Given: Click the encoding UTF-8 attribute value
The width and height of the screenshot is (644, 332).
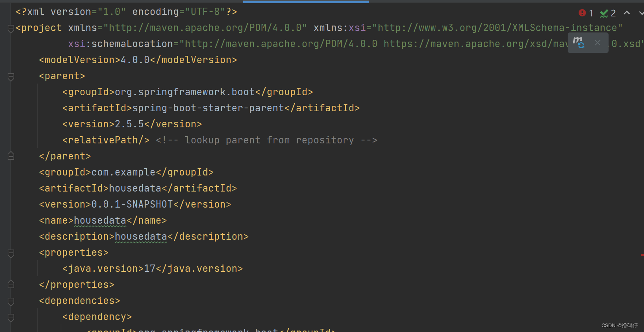Looking at the screenshot, I should (x=205, y=12).
